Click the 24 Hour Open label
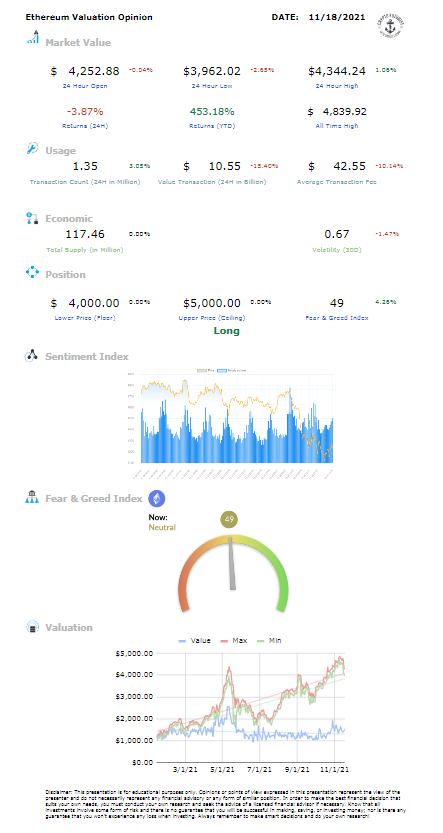 [x=85, y=86]
